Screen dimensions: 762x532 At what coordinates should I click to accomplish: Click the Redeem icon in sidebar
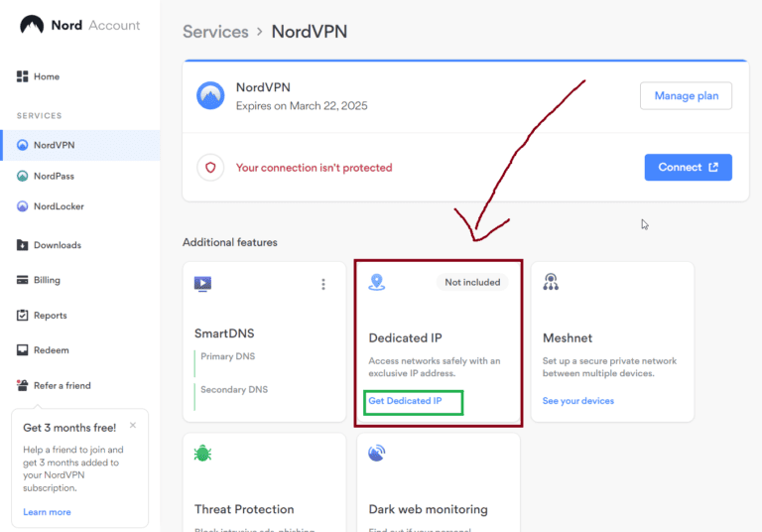point(23,350)
